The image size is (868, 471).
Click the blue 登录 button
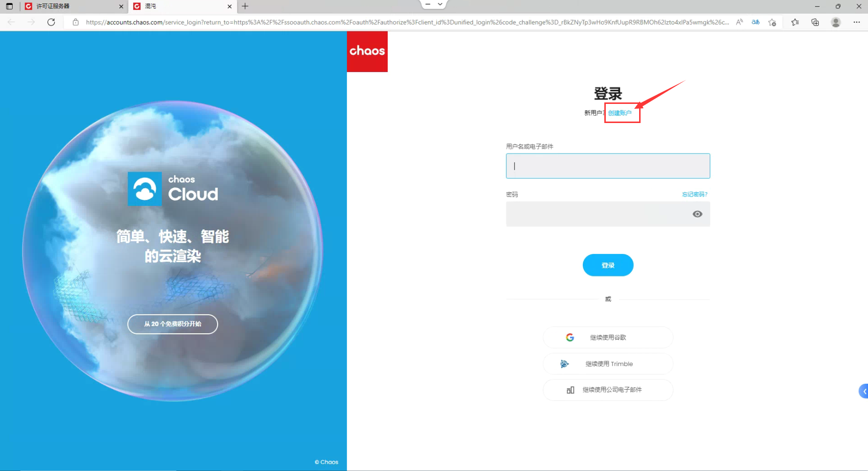(x=608, y=265)
